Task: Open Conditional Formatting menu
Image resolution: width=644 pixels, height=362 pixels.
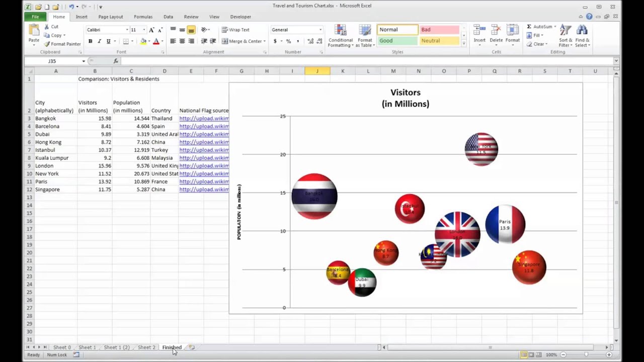Action: pos(341,36)
